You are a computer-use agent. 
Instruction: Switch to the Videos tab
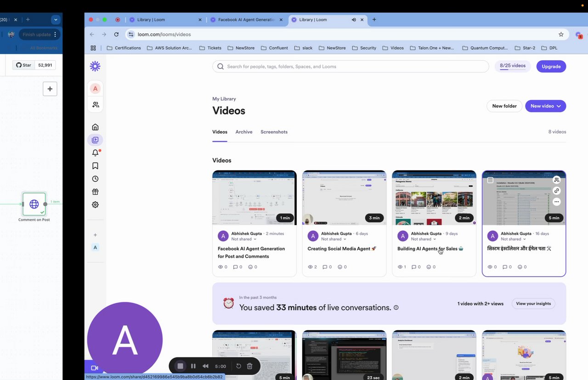tap(220, 132)
